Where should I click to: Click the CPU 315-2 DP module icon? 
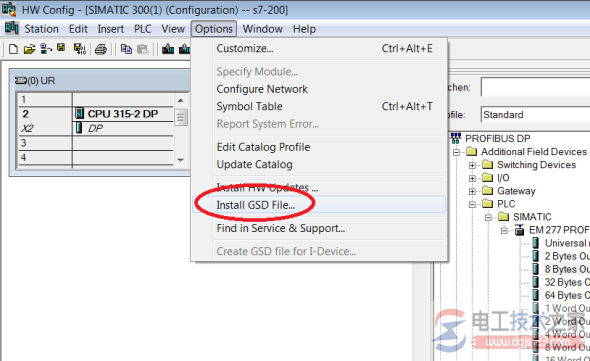coord(79,113)
